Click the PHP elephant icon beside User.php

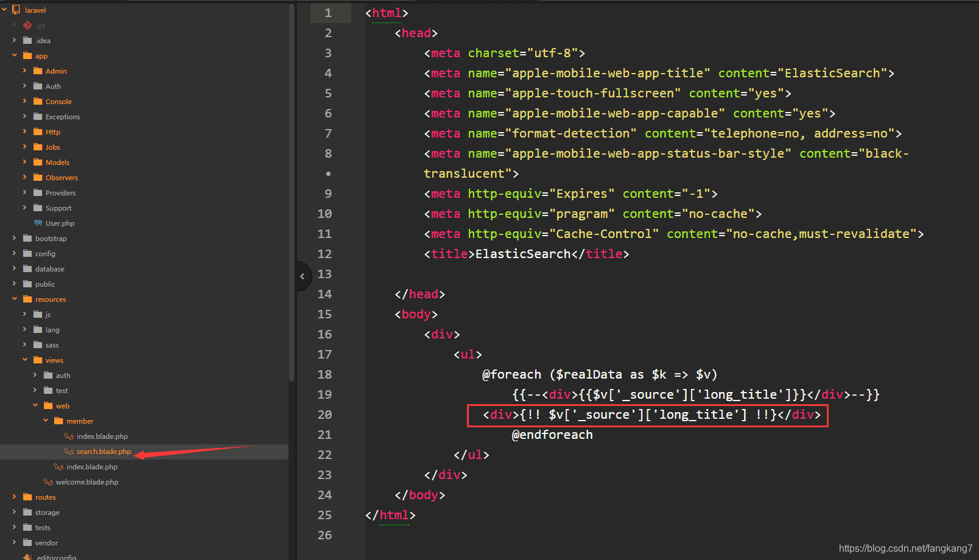38,223
